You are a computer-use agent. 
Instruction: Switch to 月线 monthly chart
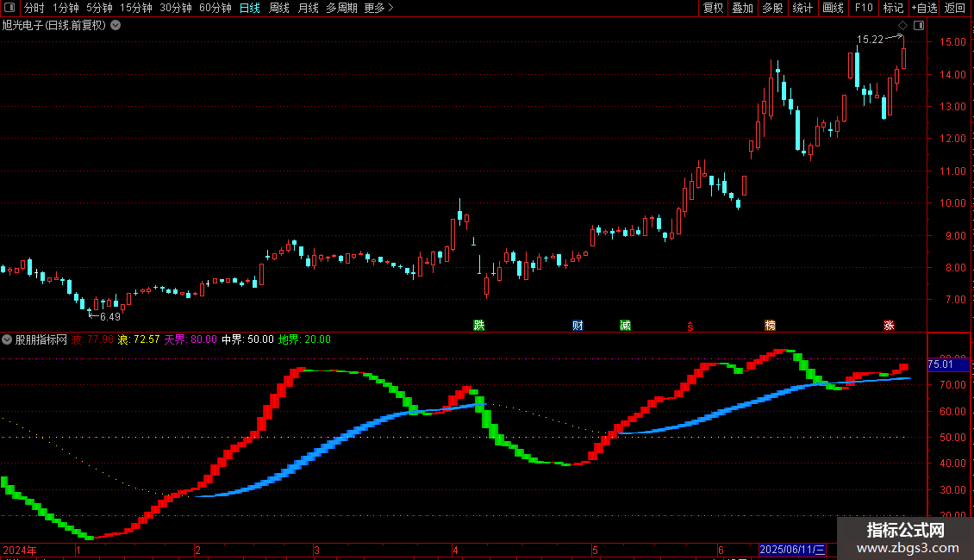point(308,8)
